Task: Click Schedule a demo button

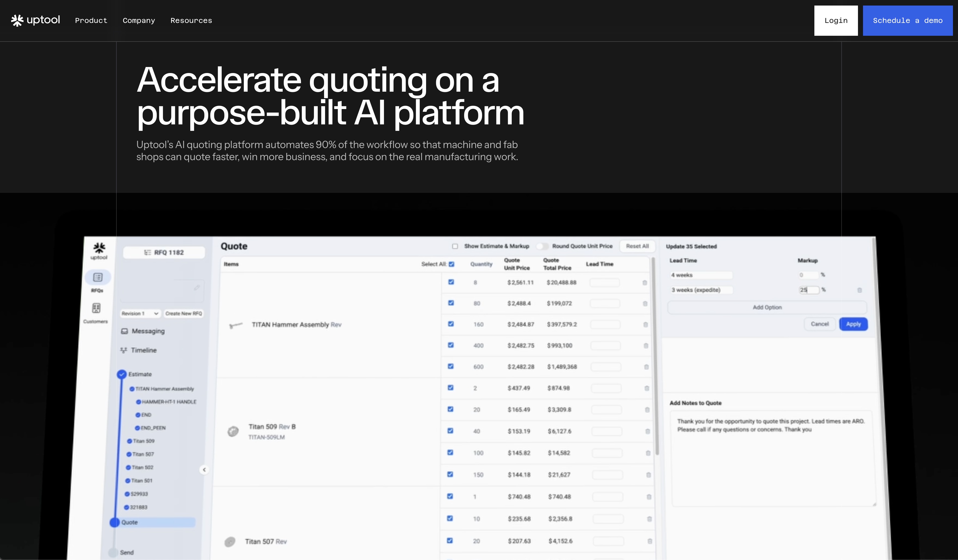Action: pos(907,20)
